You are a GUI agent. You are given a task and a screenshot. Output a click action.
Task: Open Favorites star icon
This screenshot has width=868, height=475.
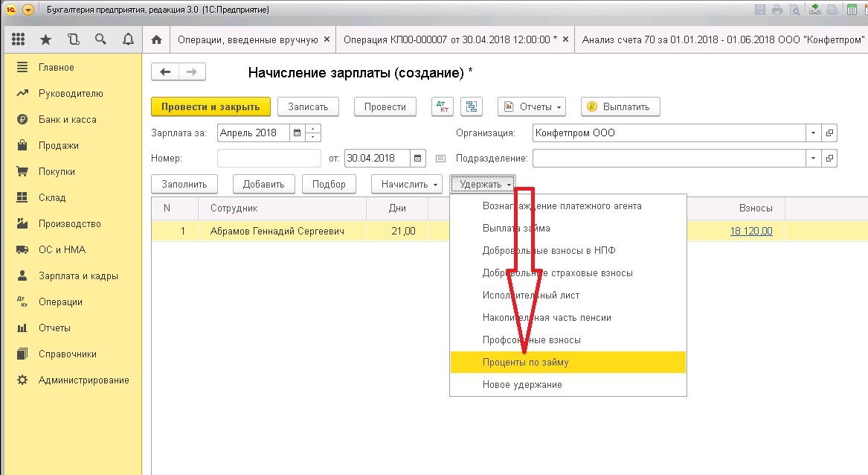[x=46, y=39]
